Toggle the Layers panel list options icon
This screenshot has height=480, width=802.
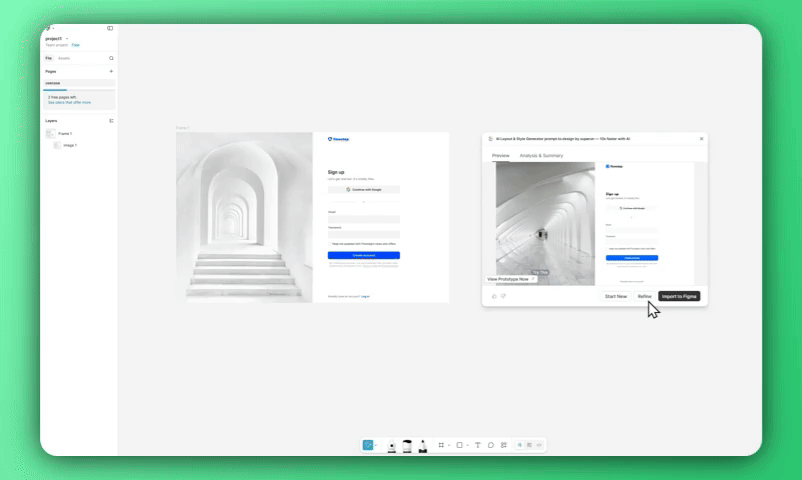coord(111,121)
